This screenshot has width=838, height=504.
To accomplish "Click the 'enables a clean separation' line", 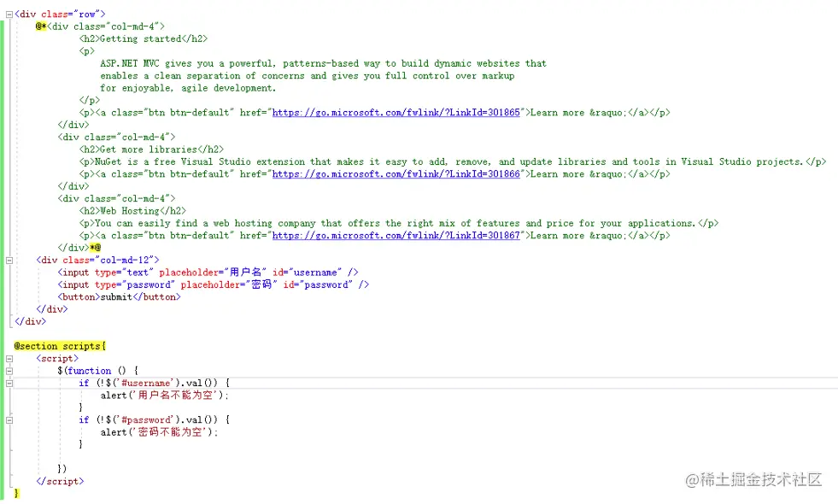I will 308,76.
